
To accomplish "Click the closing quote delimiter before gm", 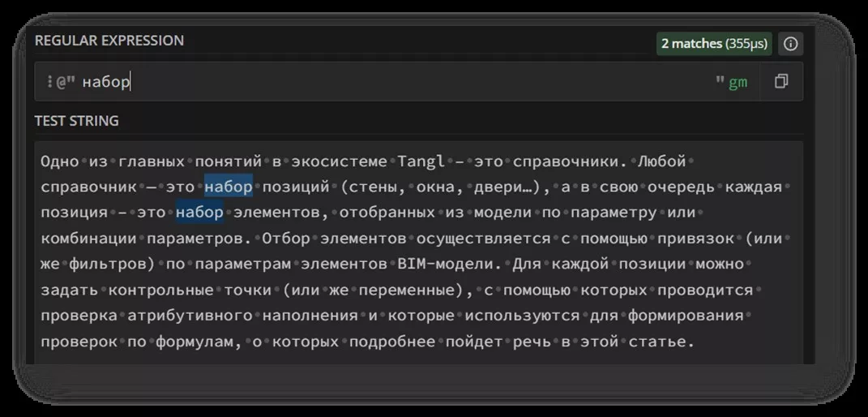I will point(719,82).
